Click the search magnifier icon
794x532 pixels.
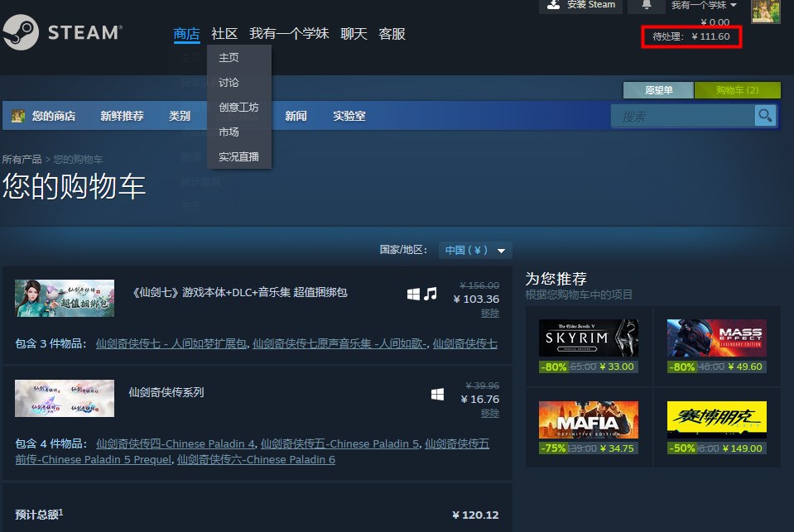point(765,116)
